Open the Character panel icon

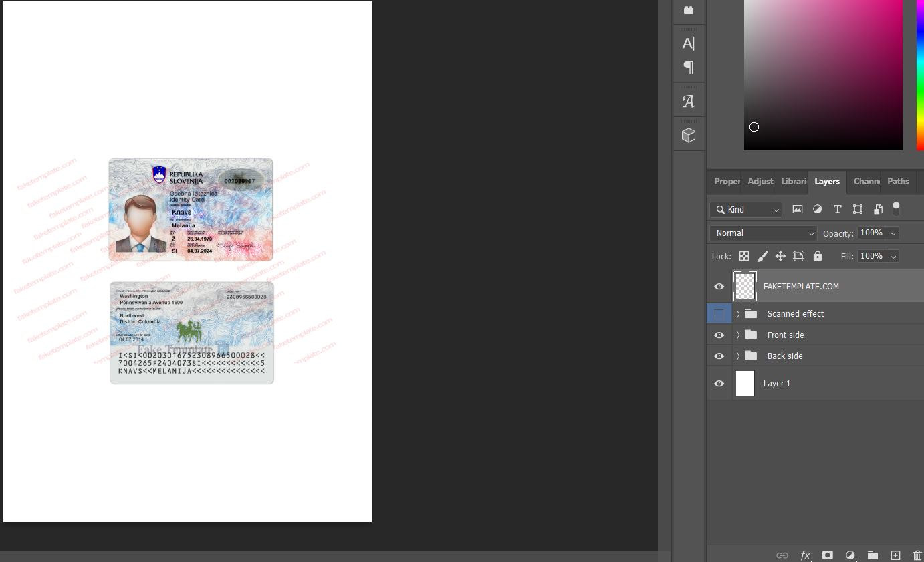(688, 44)
